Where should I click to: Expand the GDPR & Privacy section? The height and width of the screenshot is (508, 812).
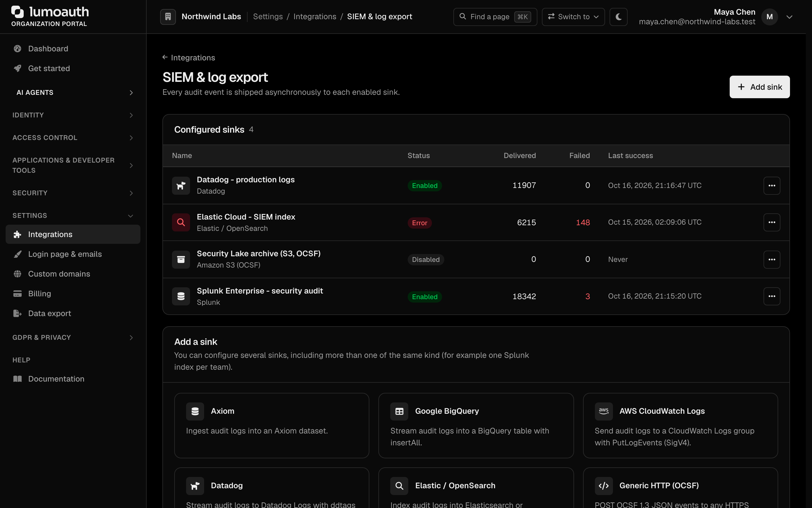coord(73,337)
